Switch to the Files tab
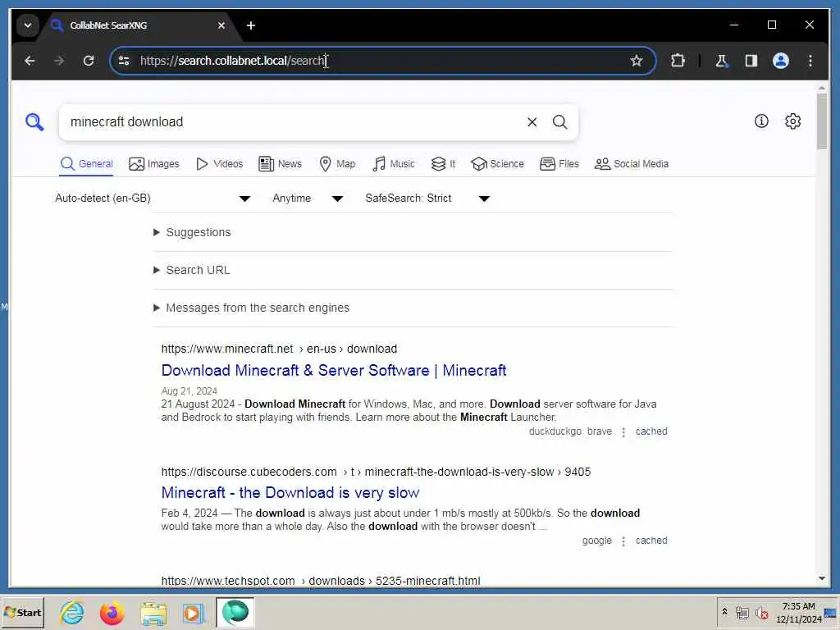Screen dimensions: 840x630 pos(559,164)
